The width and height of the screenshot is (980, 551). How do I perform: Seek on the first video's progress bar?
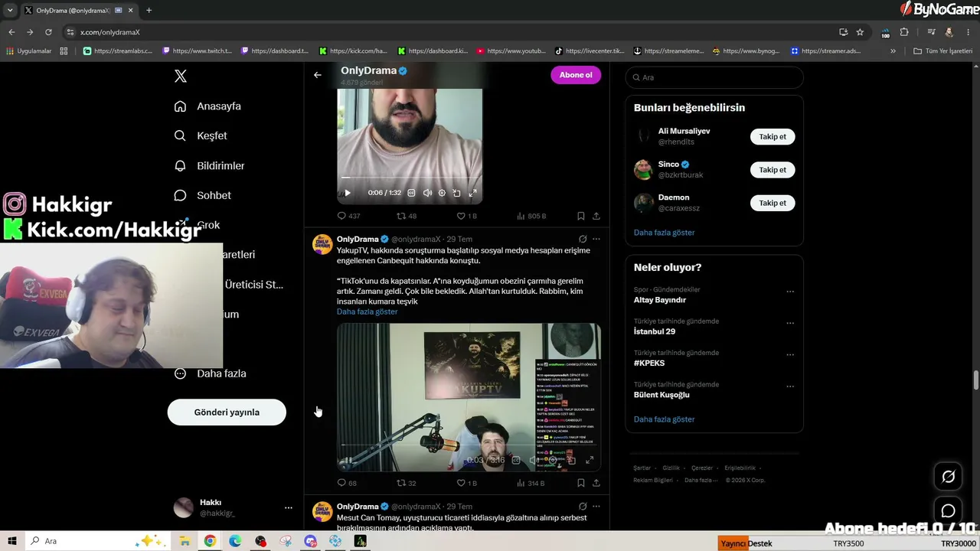coord(410,178)
